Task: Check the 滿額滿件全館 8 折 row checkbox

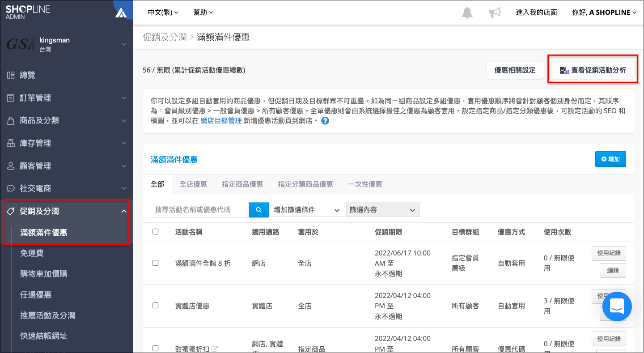Action: tap(156, 263)
